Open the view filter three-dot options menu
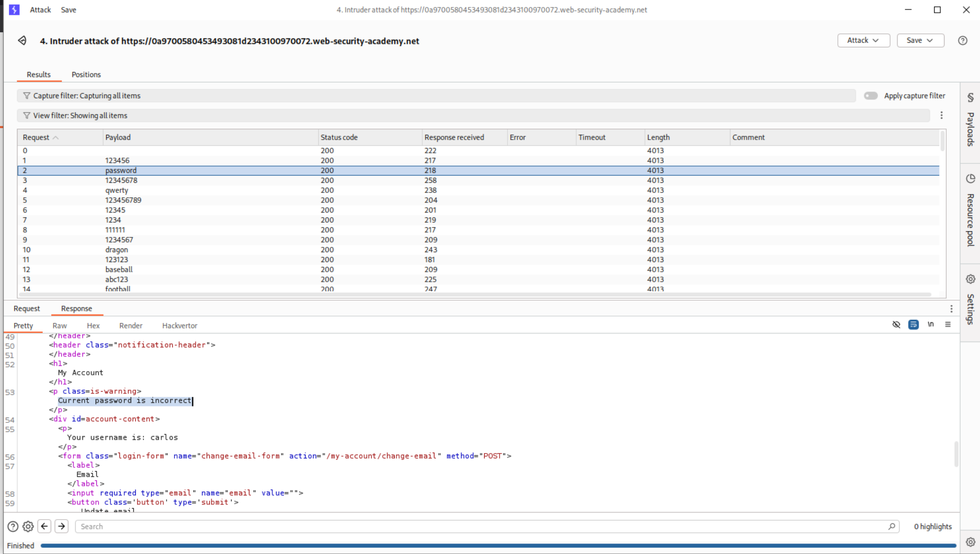980x554 pixels. coord(941,115)
